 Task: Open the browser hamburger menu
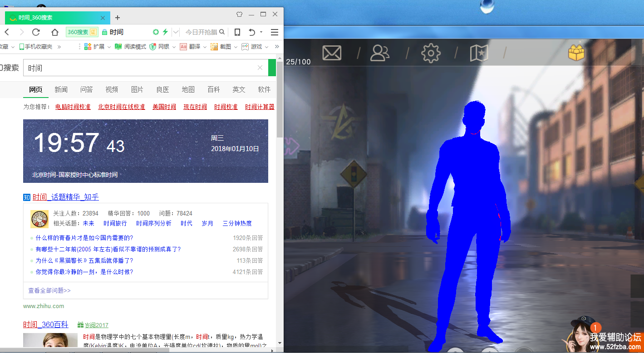[274, 32]
